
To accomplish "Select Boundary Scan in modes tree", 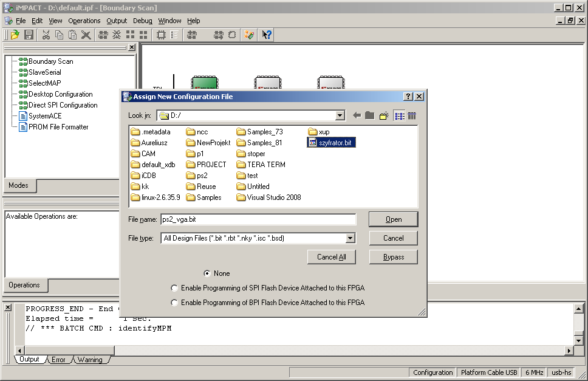I will pos(47,61).
